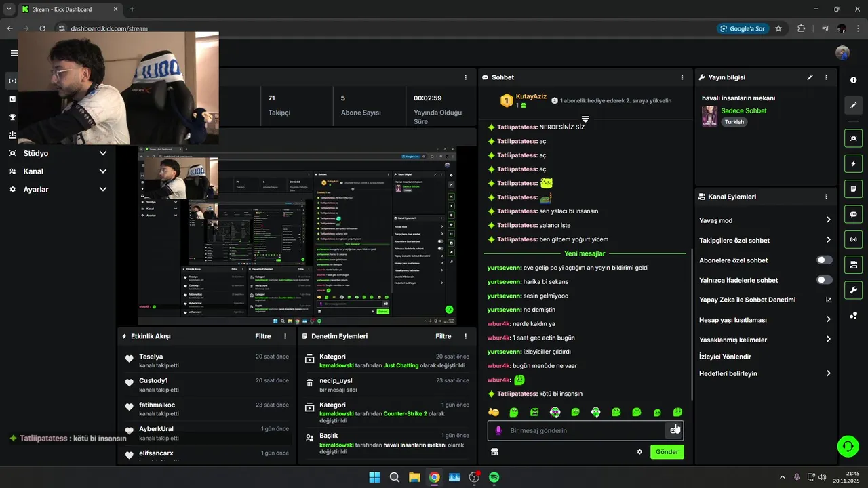Viewport: 868px width, 488px height.
Task: Open Filtre in Denetim Eylemleri panel
Action: tap(443, 336)
